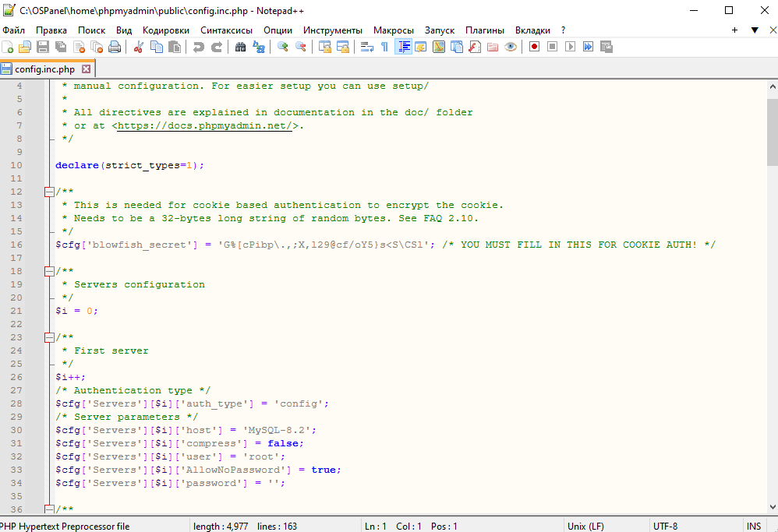778x532 pixels.
Task: Click the Print toolbar icon
Action: [115, 47]
